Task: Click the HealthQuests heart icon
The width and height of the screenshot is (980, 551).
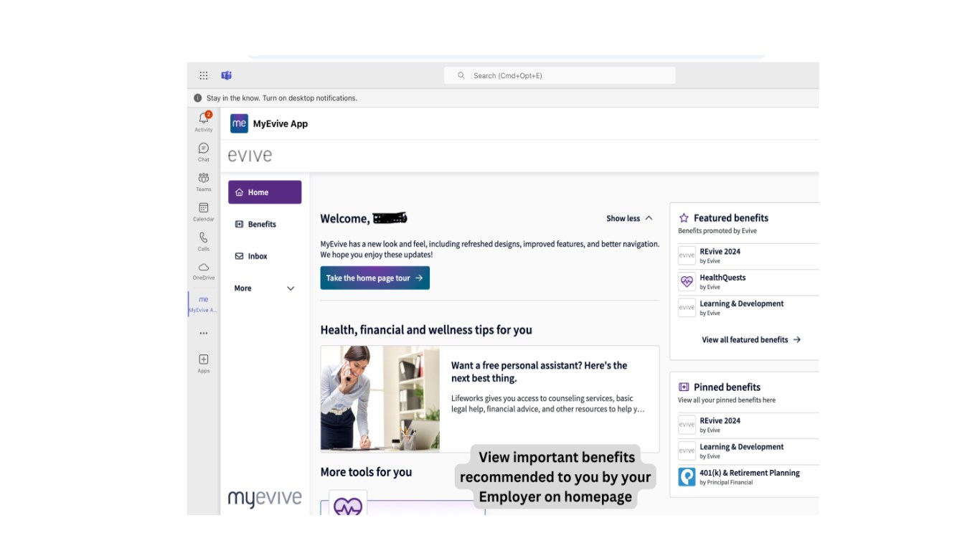Action: pyautogui.click(x=687, y=281)
